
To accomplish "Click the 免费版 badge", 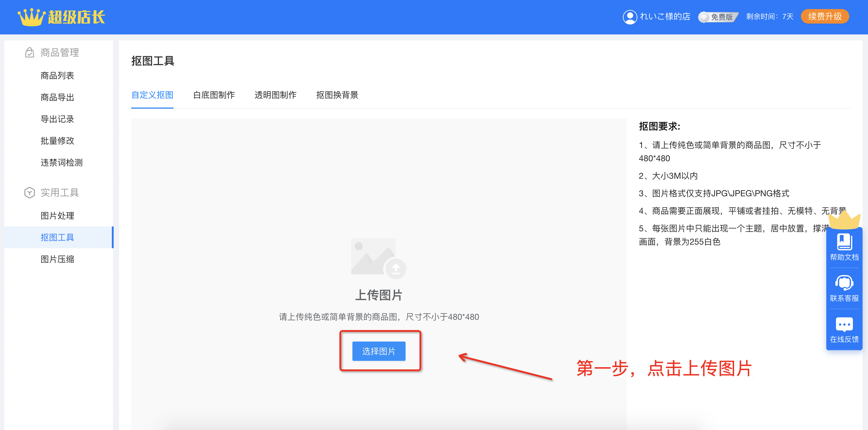I will [718, 17].
